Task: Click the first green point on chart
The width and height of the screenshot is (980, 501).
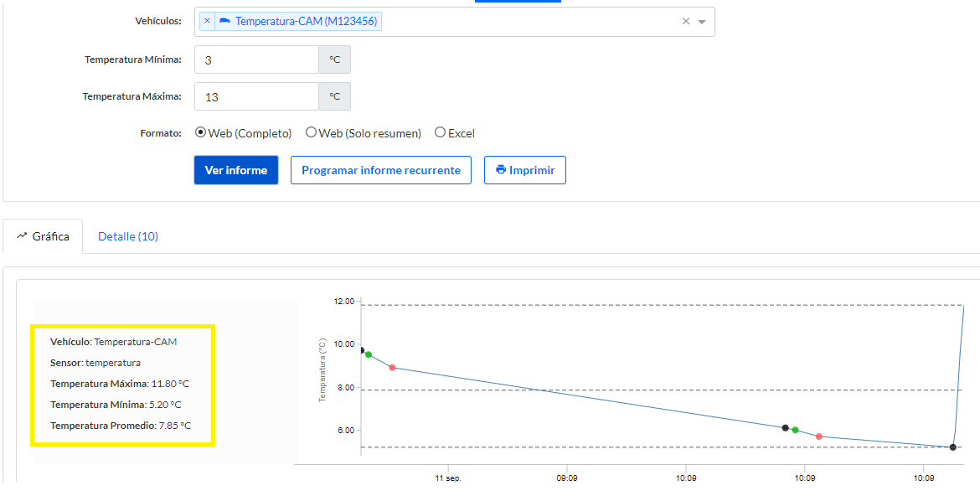Action: [369, 354]
